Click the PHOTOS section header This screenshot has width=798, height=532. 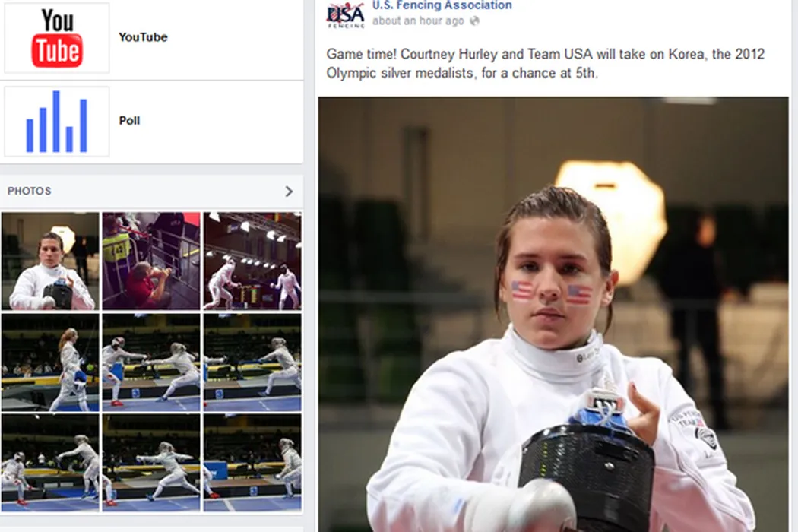[x=29, y=191]
